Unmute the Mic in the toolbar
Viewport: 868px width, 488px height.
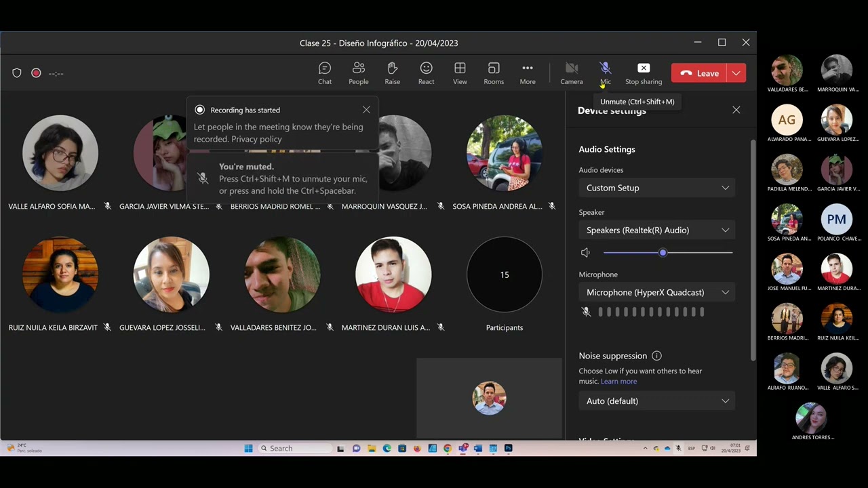(606, 73)
